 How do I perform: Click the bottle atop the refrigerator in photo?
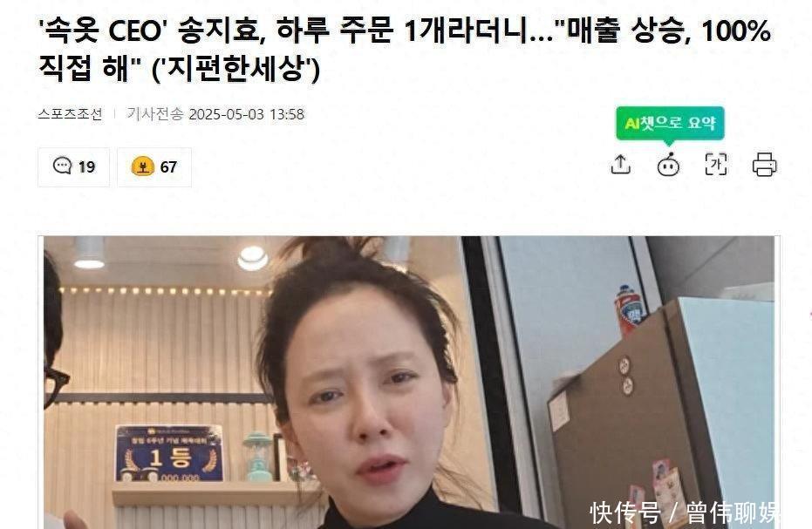point(629,310)
